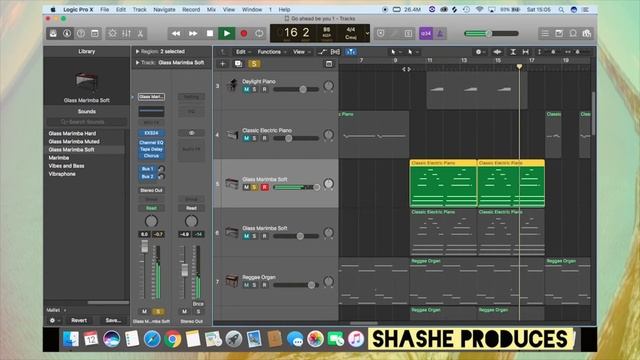Adjust Daylight Piano track volume slider
Screen dimensions: 640x360
click(296, 89)
